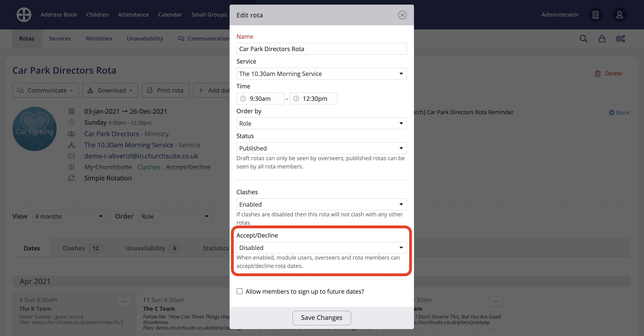
Task: Open the Service dropdown in Edit rota
Action: pos(322,74)
